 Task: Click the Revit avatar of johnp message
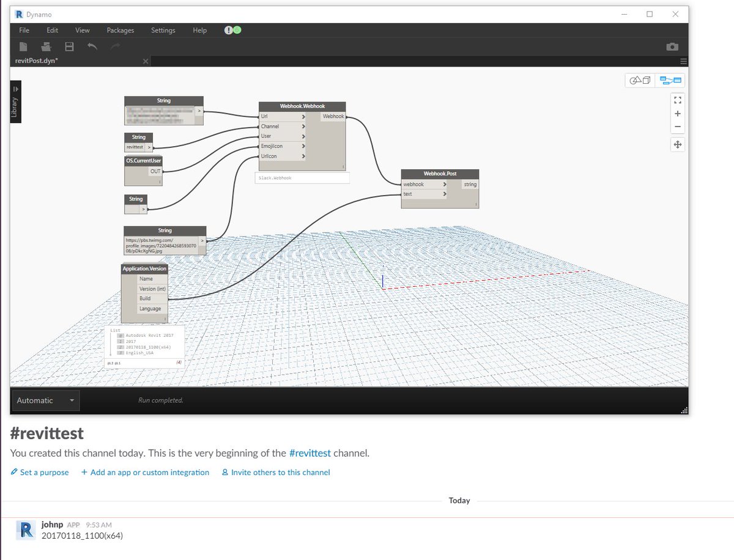click(x=24, y=531)
